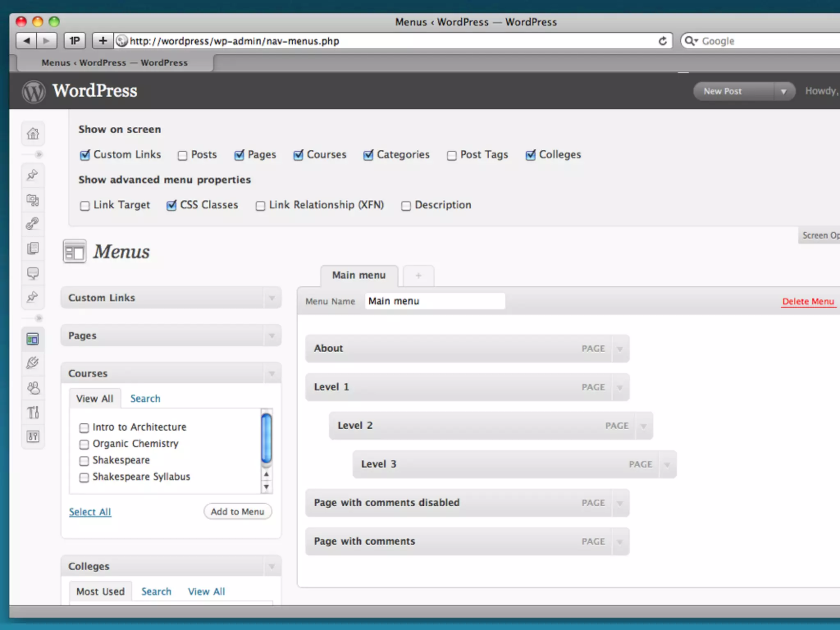The height and width of the screenshot is (630, 840).
Task: Click the browser reload icon in address bar
Action: click(662, 41)
